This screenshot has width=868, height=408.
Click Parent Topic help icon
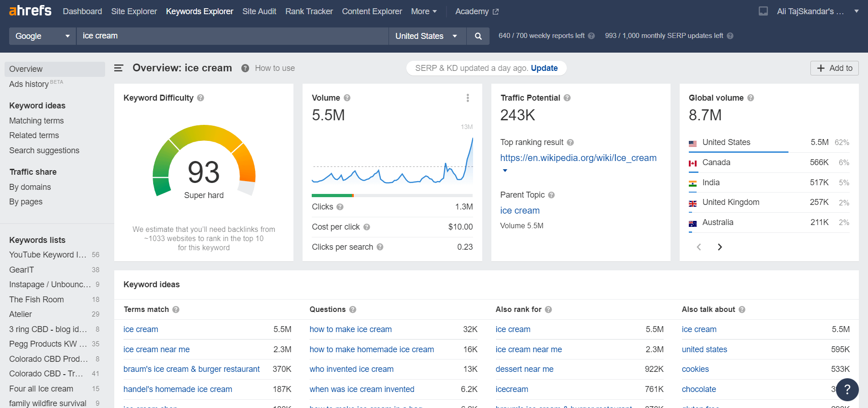click(x=551, y=195)
